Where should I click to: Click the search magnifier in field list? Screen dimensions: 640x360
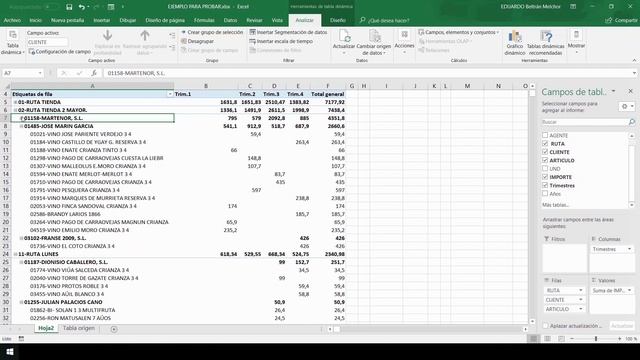(x=631, y=122)
